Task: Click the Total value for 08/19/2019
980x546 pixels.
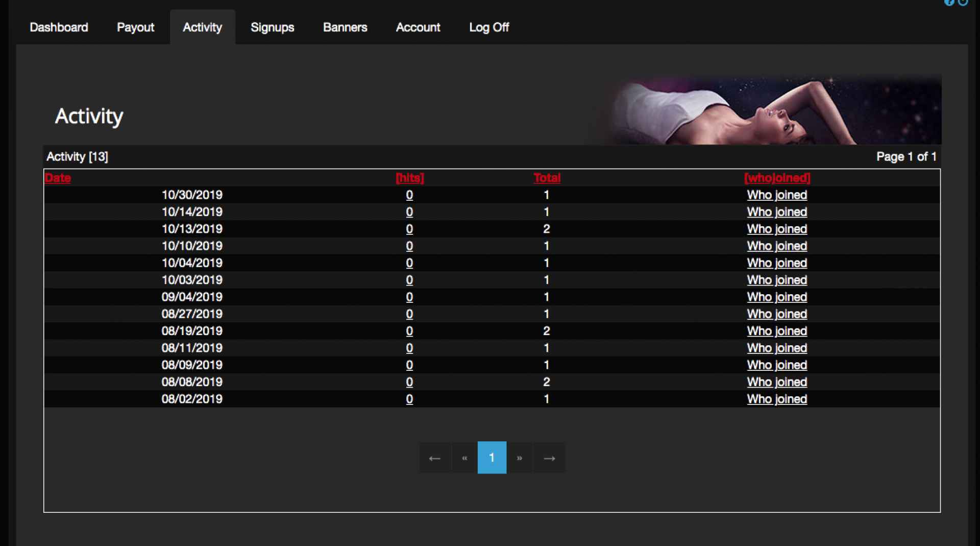Action: point(547,331)
